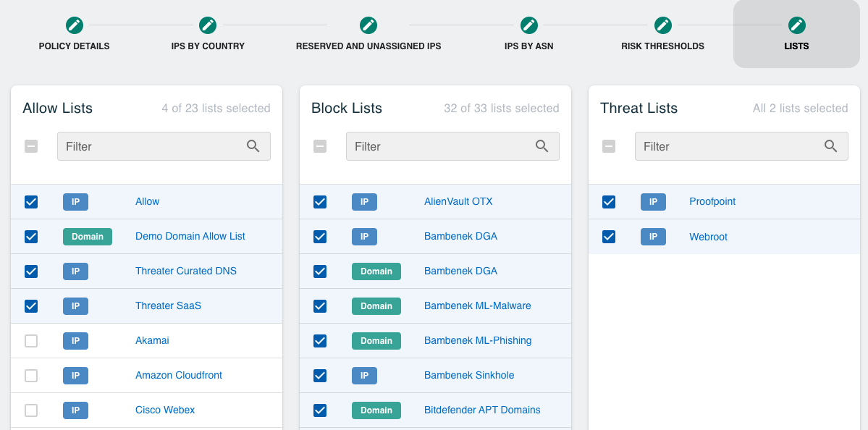868x430 pixels.
Task: Click the IP badge beside Bambenek Sinkhole
Action: click(x=364, y=376)
